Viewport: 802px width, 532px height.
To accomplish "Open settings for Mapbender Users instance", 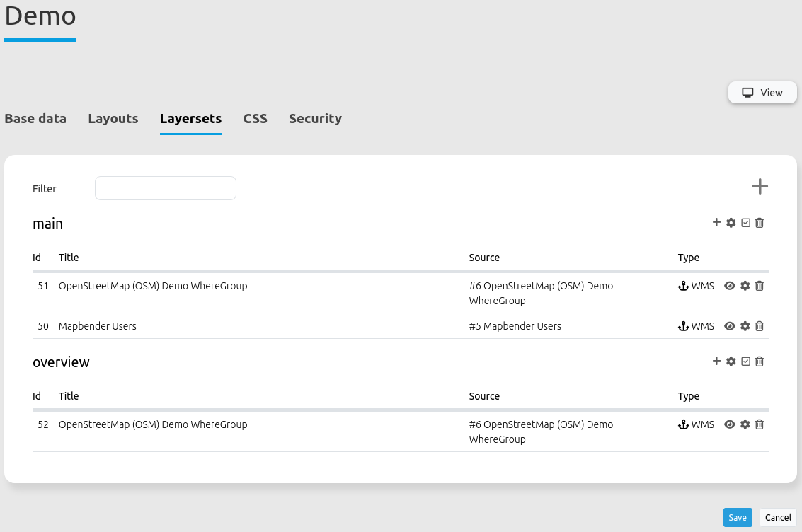I will (x=745, y=326).
